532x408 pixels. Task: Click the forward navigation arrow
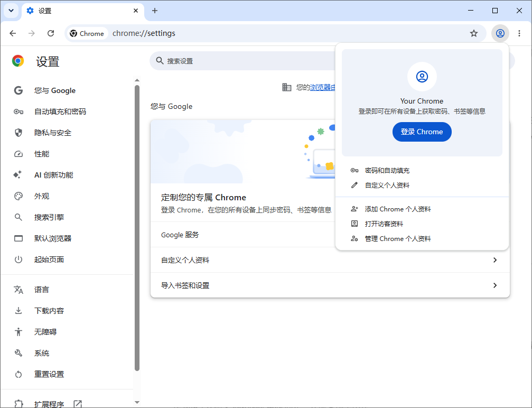pyautogui.click(x=32, y=33)
